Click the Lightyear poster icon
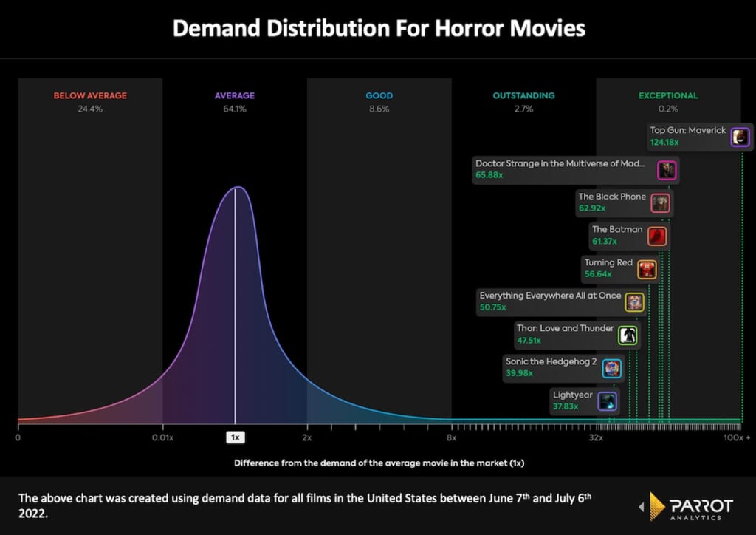 (x=607, y=401)
